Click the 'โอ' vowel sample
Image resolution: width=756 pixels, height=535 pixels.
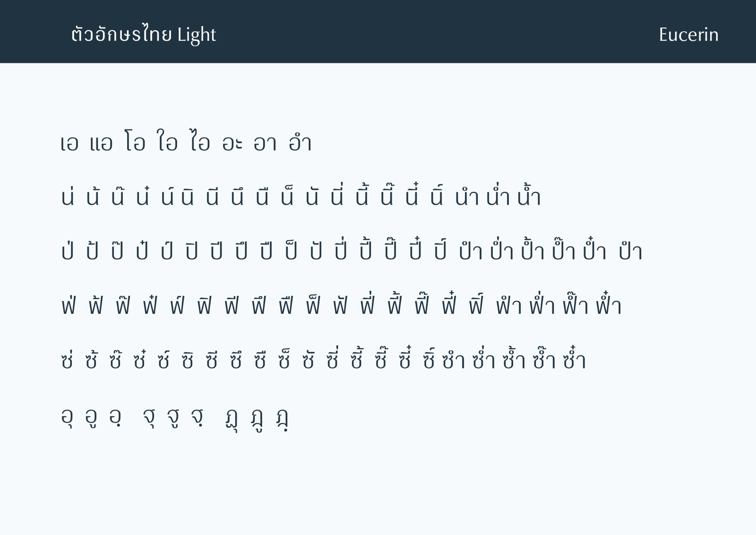coord(135,141)
